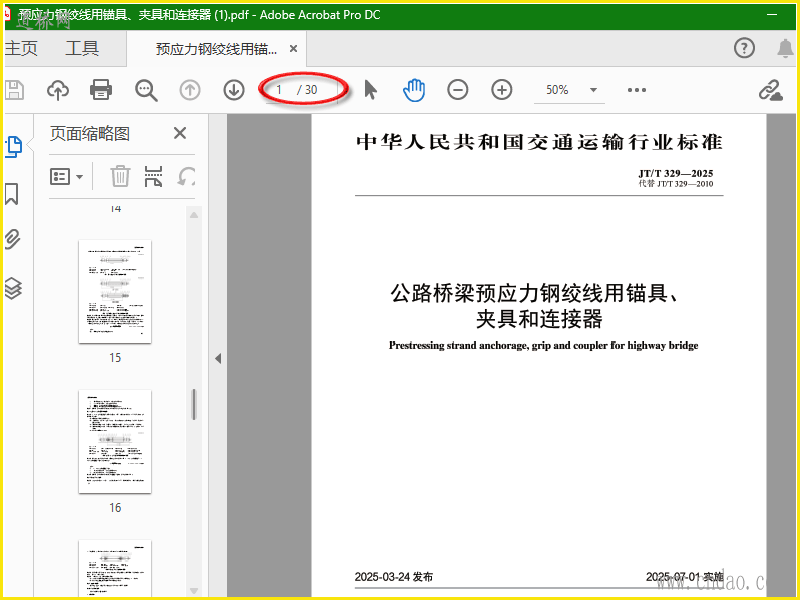Close the 页面缩略图 panel

(180, 133)
